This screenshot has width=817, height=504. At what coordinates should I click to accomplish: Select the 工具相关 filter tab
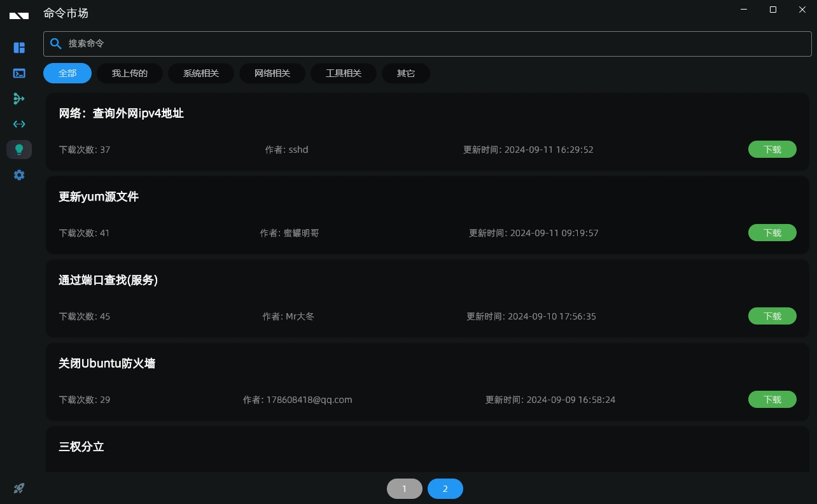click(x=344, y=73)
